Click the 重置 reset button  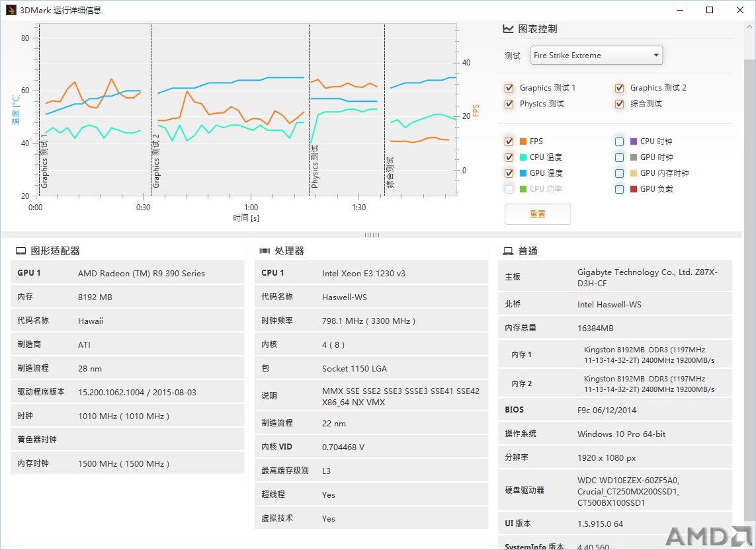click(x=538, y=214)
